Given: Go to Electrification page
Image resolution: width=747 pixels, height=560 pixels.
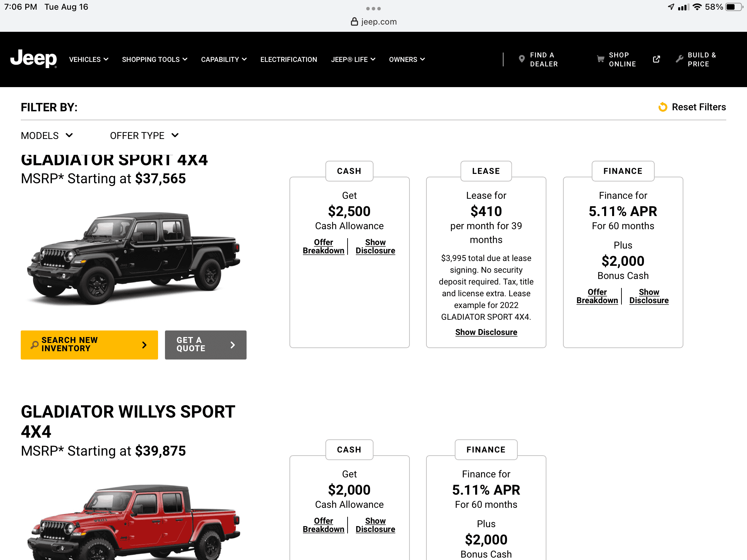Looking at the screenshot, I should (289, 59).
